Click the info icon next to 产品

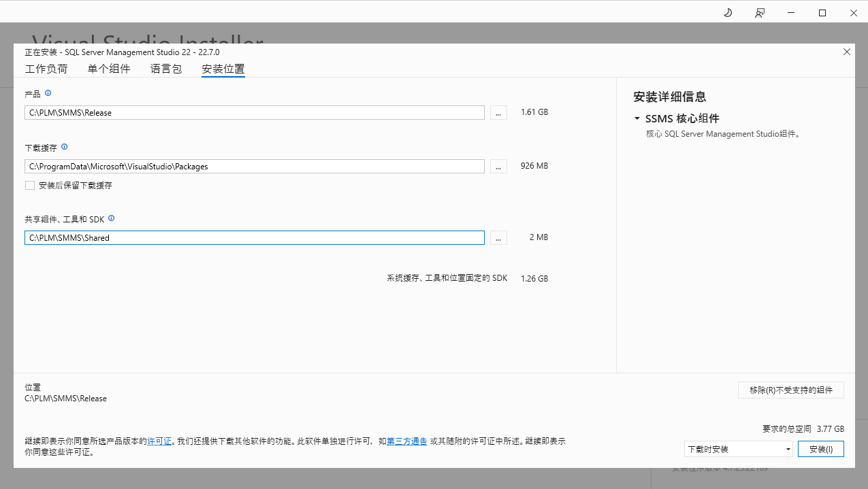coord(48,93)
